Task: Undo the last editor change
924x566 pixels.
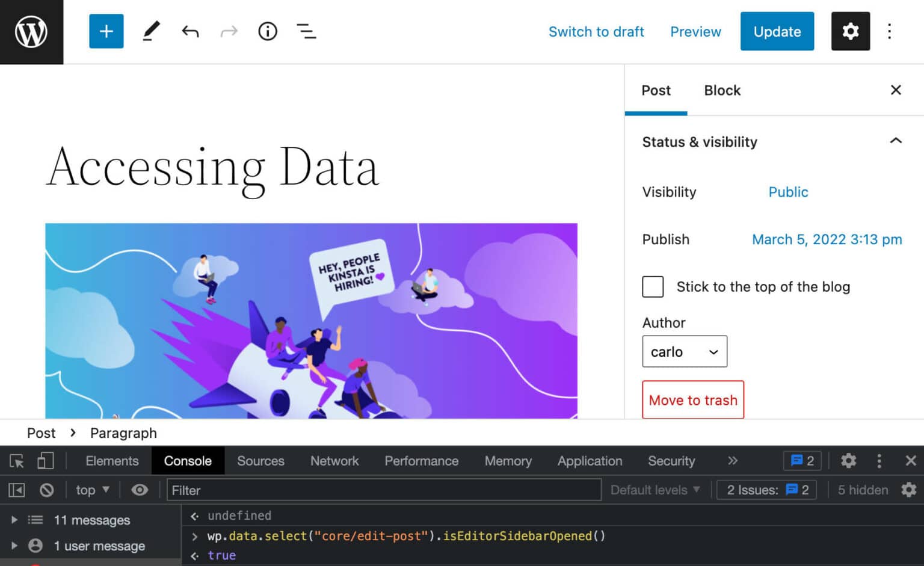Action: [x=190, y=31]
